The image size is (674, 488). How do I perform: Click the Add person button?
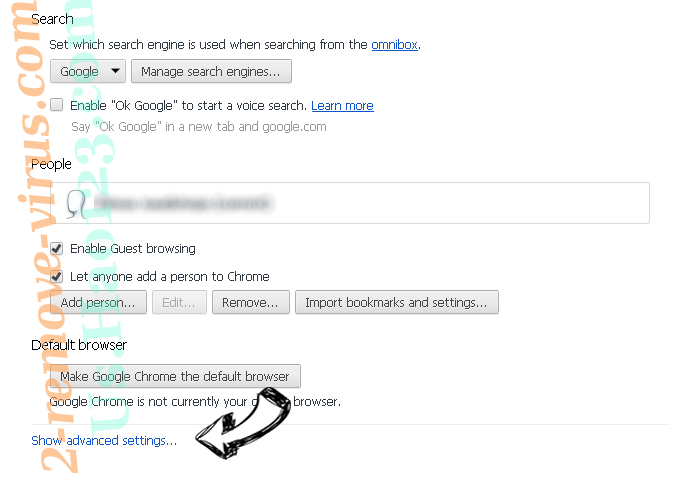click(x=98, y=302)
